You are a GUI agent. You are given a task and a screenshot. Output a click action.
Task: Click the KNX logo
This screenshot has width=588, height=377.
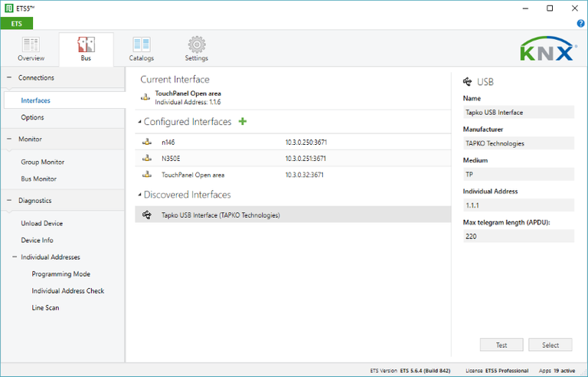(x=548, y=49)
